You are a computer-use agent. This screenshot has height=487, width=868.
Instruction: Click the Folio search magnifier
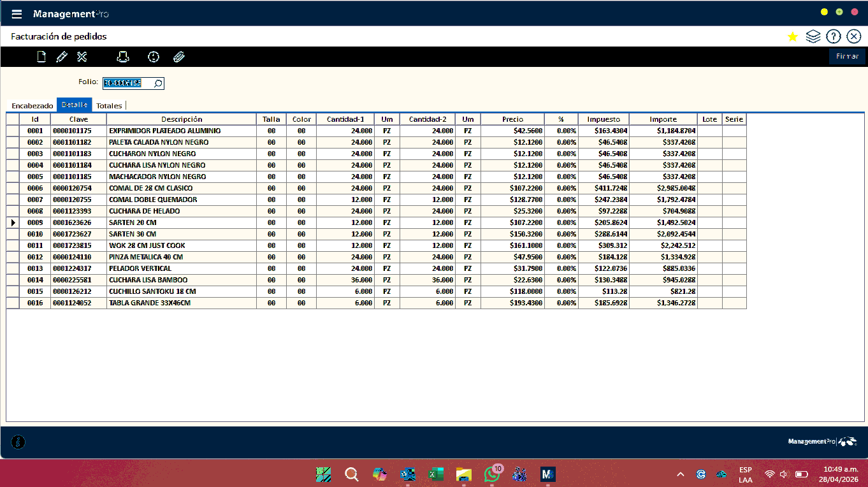point(157,83)
